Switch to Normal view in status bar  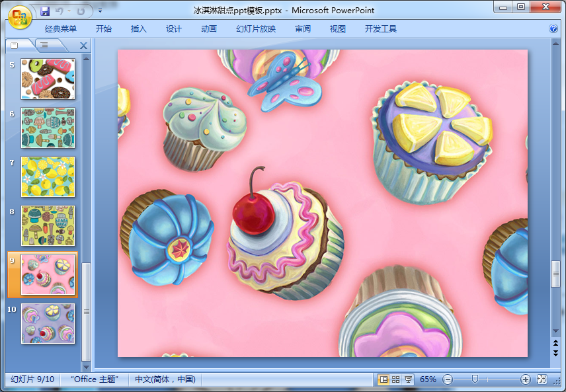point(383,379)
